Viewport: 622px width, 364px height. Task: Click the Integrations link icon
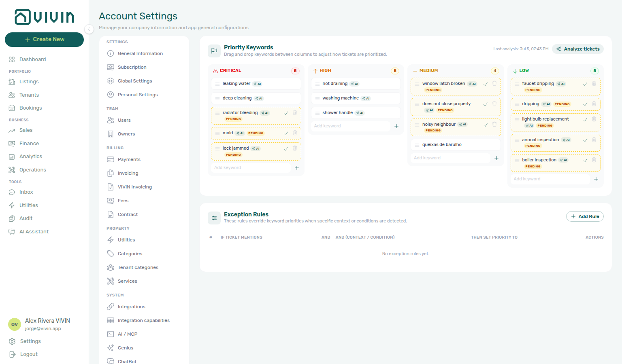click(x=111, y=307)
